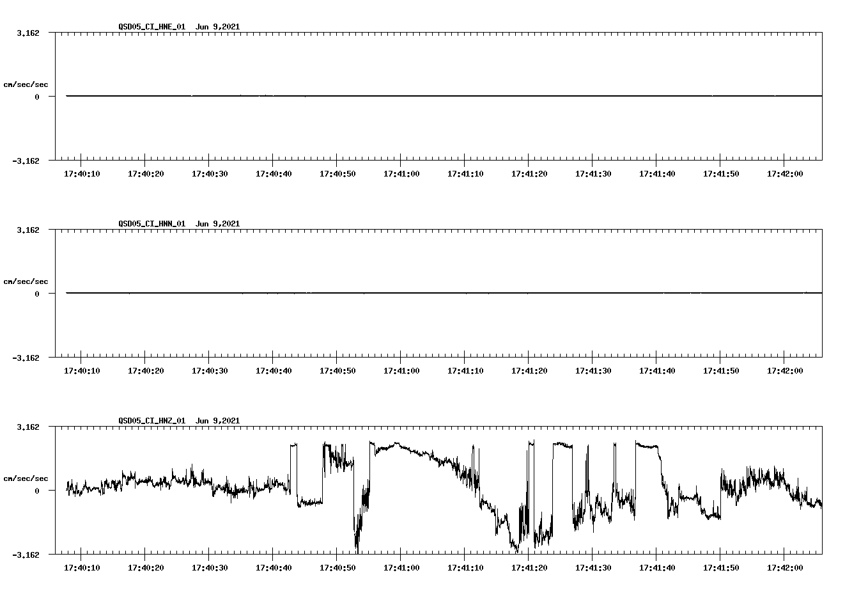Click the 17:41:00 time label under HNE plot
The height and width of the screenshot is (591, 868).
[x=401, y=174]
